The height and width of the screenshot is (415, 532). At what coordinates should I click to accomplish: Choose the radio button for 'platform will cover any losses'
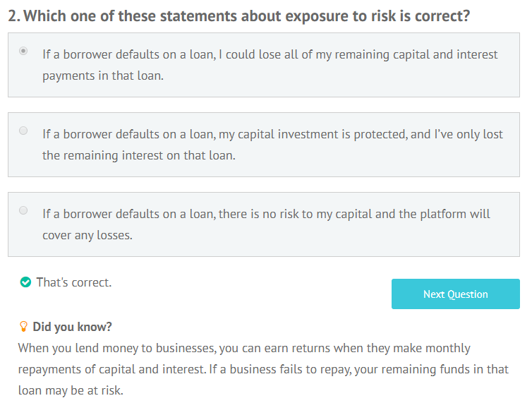23,210
